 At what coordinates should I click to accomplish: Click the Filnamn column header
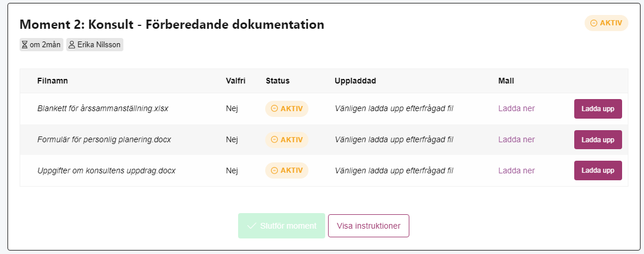tap(52, 81)
